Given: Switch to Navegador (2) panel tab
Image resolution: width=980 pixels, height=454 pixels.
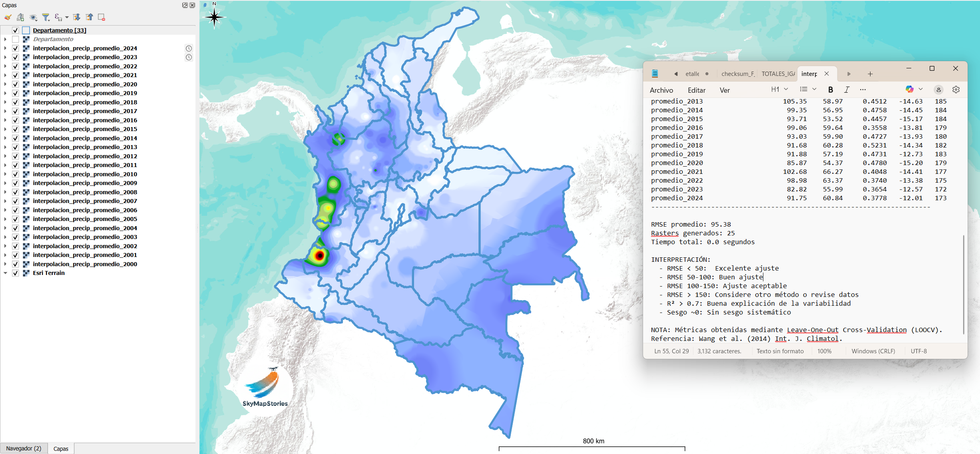Looking at the screenshot, I should [24, 448].
